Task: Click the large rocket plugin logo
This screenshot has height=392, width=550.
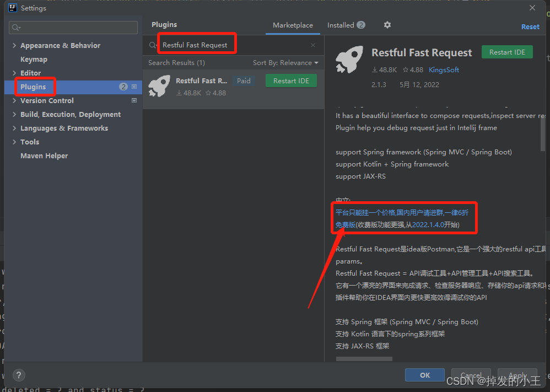Action: [x=349, y=60]
